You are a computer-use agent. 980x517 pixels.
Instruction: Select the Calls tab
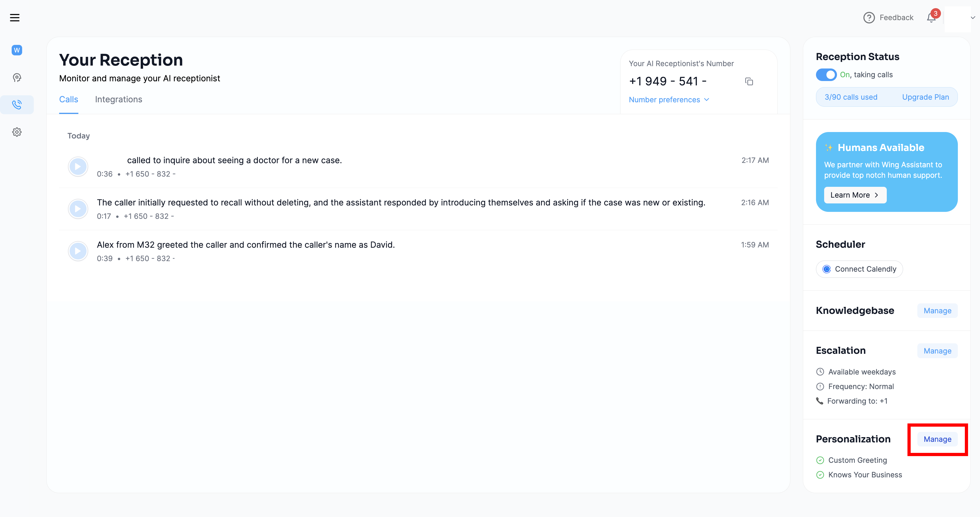coord(68,99)
